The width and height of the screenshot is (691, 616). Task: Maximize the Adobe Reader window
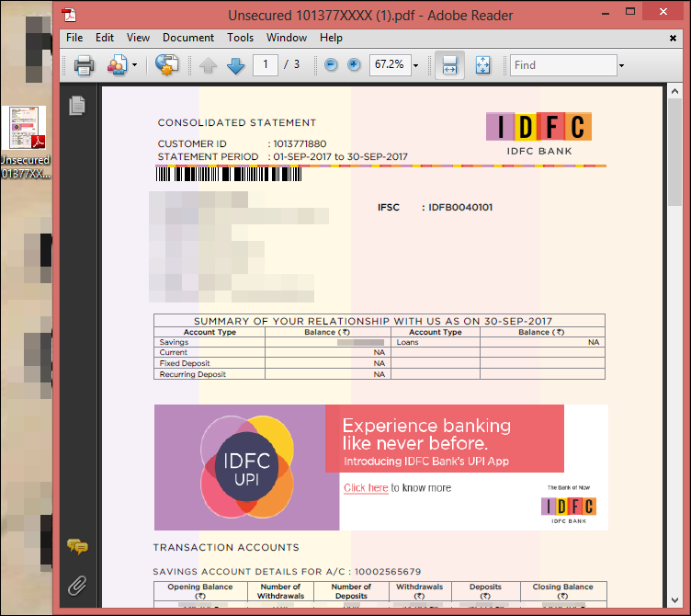(x=630, y=12)
